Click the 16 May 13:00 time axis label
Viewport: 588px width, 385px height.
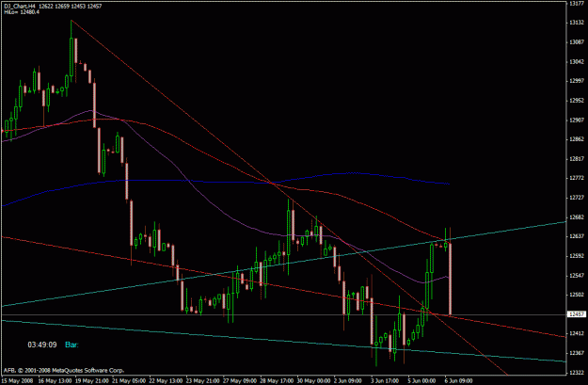tap(54, 380)
